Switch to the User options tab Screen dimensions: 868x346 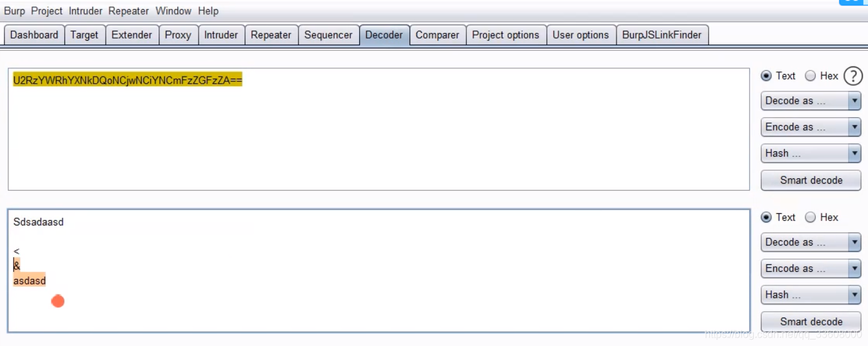[580, 35]
